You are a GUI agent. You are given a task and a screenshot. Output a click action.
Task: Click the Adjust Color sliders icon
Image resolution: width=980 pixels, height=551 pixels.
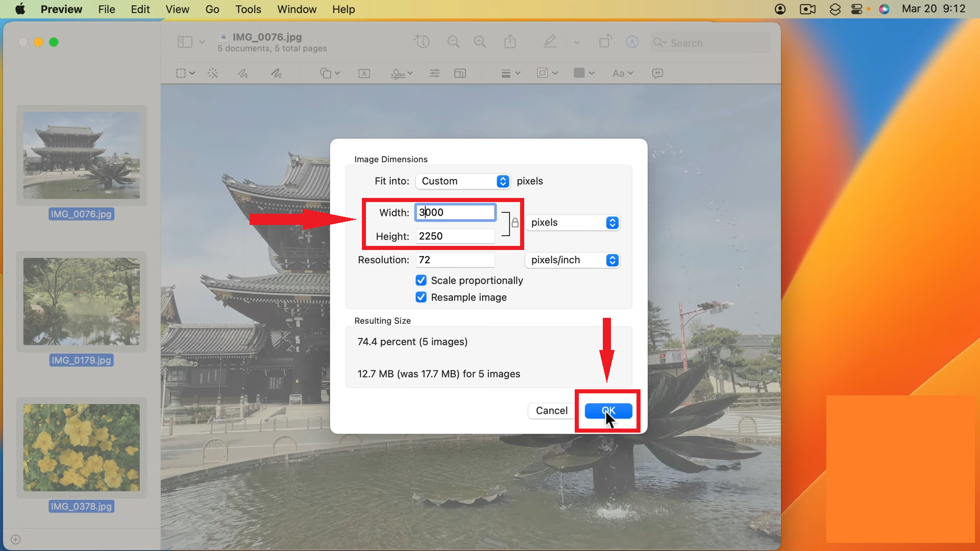point(434,73)
